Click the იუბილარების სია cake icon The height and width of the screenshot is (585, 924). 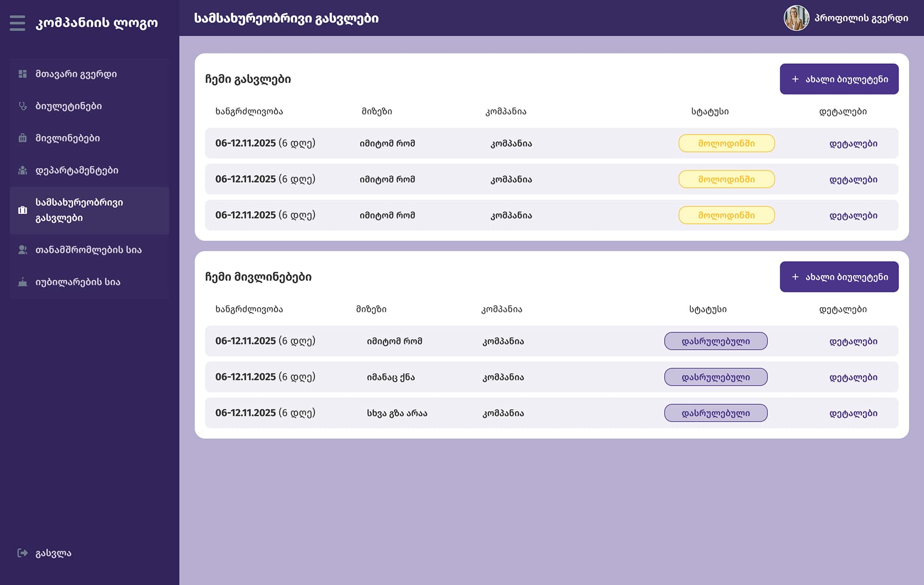(x=23, y=282)
